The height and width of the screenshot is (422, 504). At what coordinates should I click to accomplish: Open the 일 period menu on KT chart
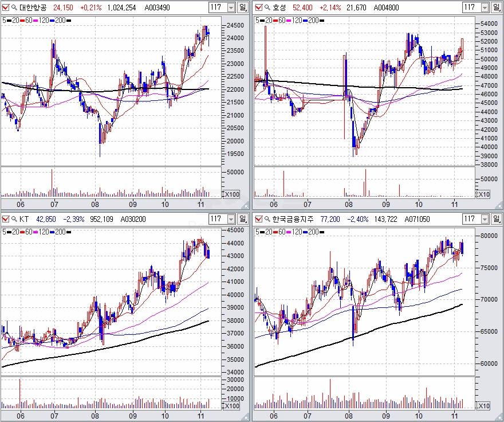(243, 219)
